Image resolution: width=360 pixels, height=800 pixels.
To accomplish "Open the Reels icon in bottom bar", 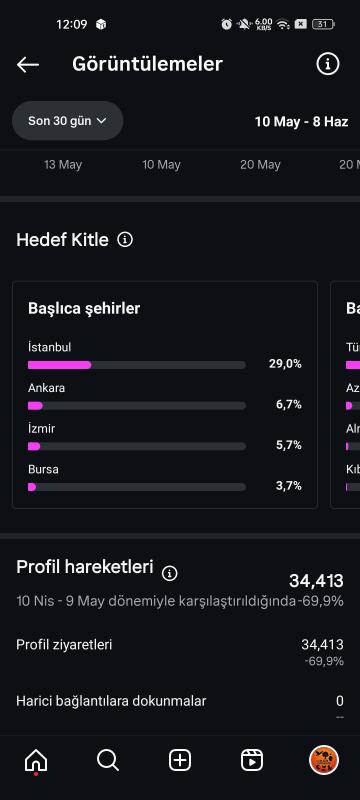I will click(x=252, y=760).
